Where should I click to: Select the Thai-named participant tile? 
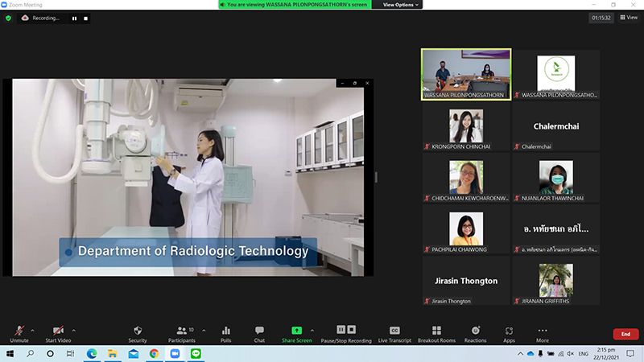[x=556, y=229]
